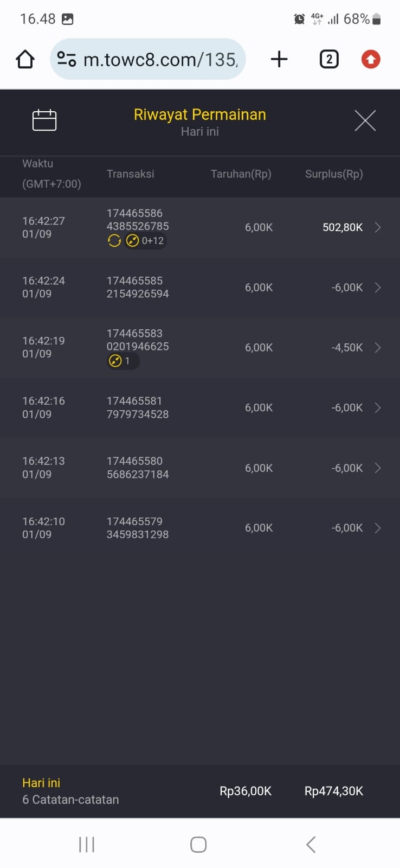
Task: Expand details of the 502,80K transaction
Action: (x=378, y=227)
